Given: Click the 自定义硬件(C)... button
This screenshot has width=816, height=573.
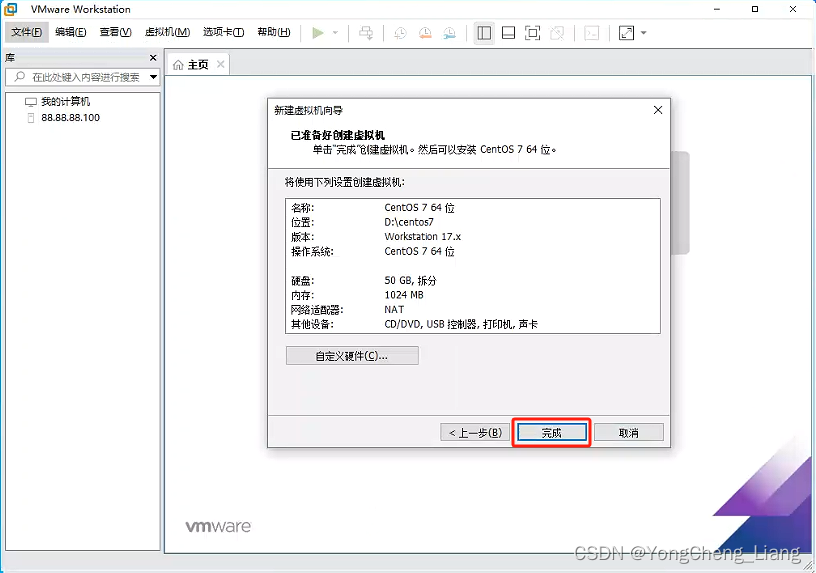Looking at the screenshot, I should [x=352, y=356].
